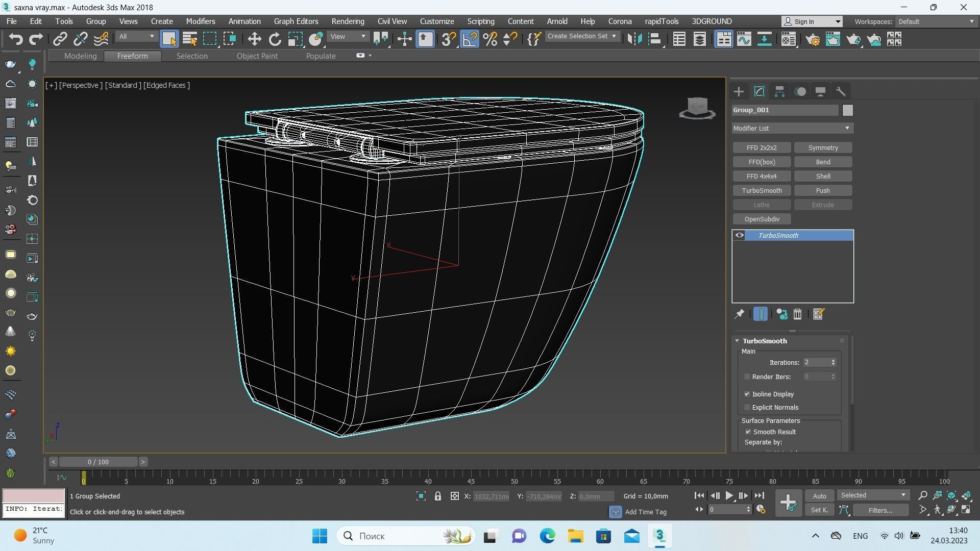Image resolution: width=980 pixels, height=551 pixels.
Task: Click the Iterations value field
Action: pyautogui.click(x=816, y=362)
